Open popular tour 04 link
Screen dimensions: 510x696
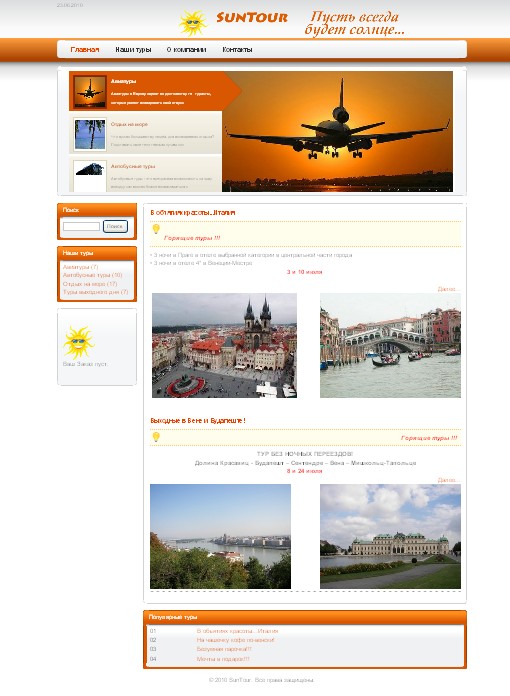pos(223,659)
